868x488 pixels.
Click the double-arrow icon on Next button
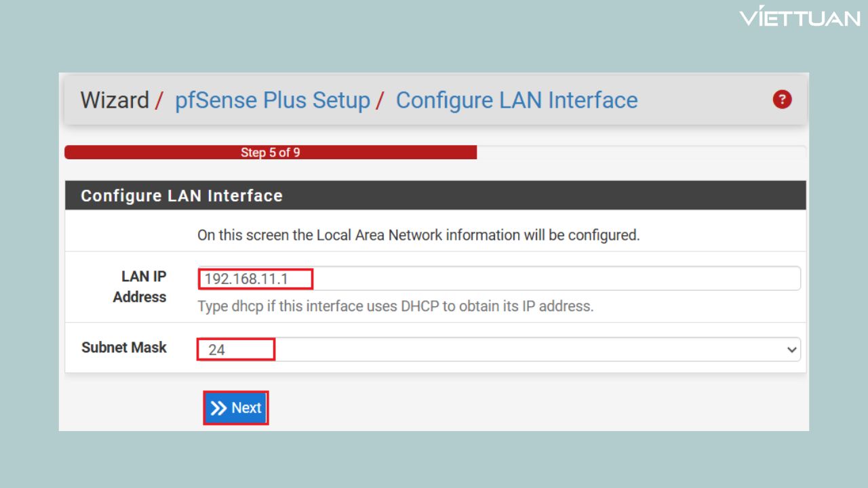(219, 407)
